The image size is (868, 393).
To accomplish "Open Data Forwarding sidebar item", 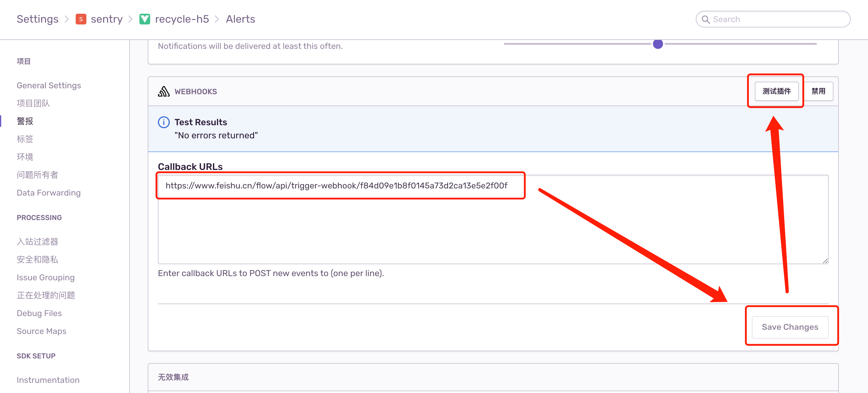I will [49, 193].
